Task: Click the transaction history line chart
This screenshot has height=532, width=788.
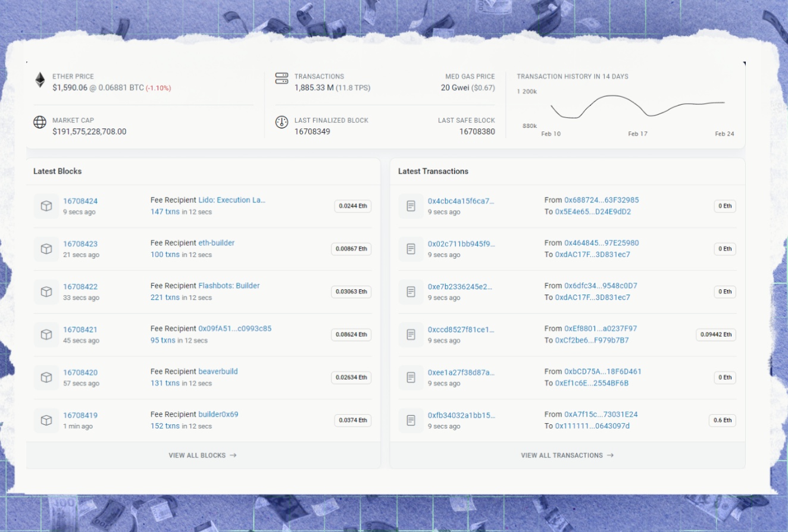Action: 638,107
